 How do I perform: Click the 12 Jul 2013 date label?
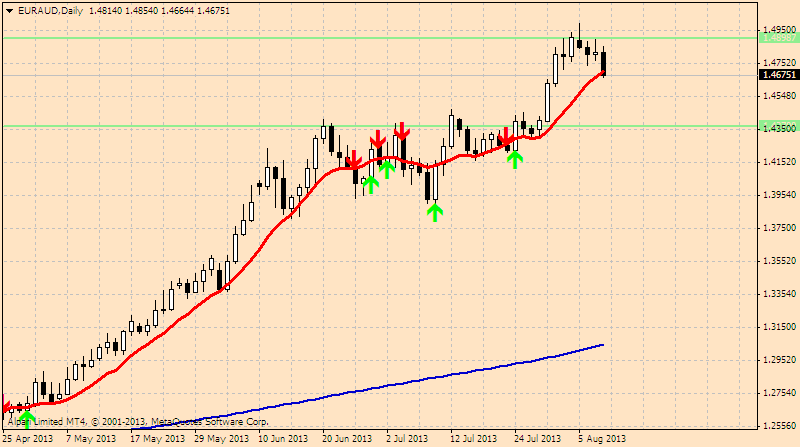point(473,439)
